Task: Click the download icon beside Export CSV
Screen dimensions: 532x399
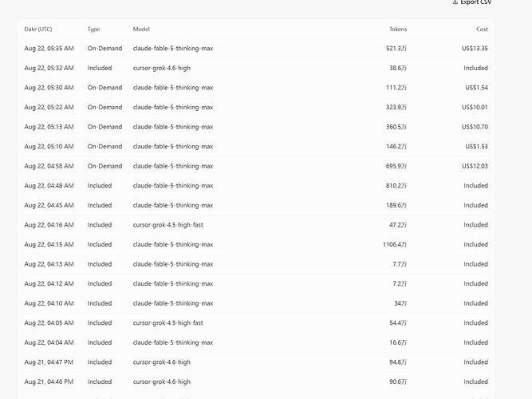Action: [455, 2]
